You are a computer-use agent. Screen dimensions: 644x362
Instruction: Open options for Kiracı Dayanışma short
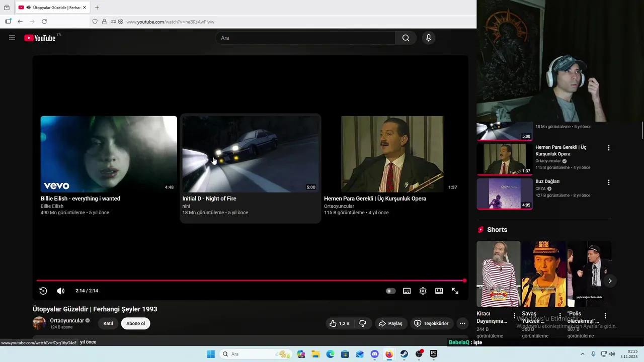514,316
